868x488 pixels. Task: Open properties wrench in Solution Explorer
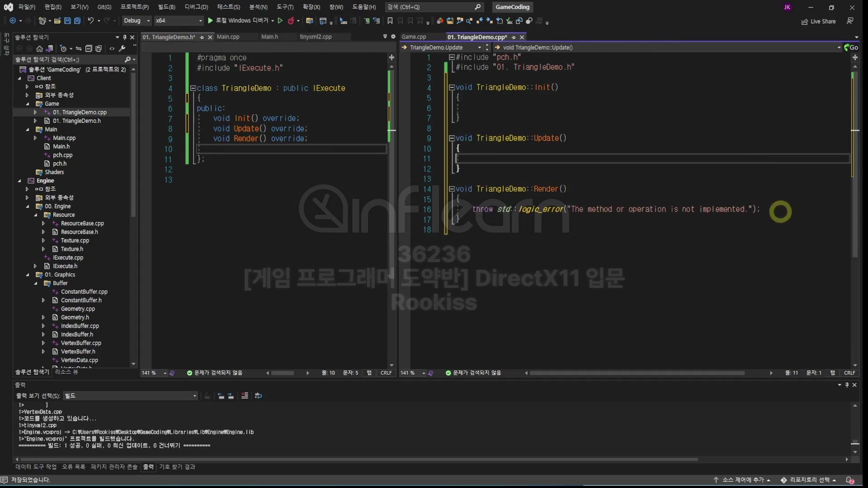point(122,49)
